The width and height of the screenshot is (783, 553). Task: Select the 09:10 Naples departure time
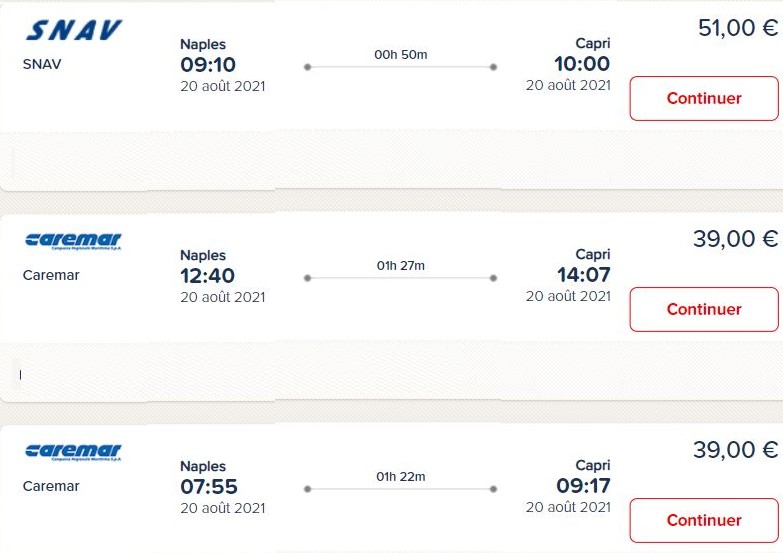208,65
